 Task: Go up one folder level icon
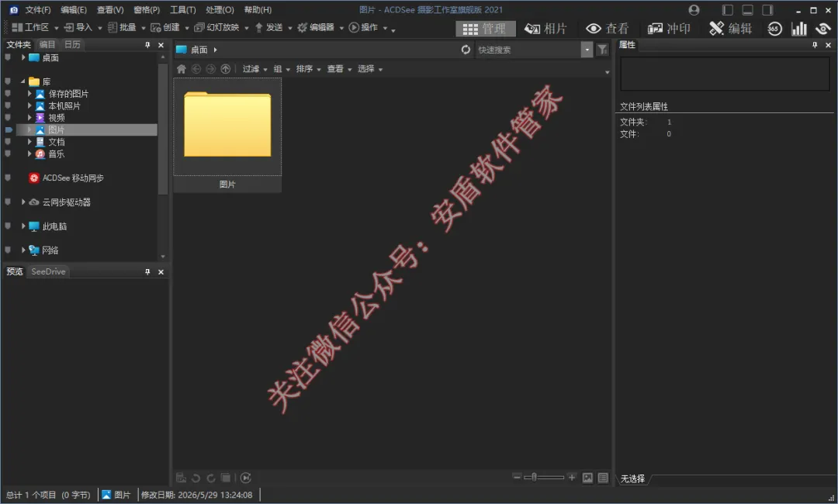pos(226,69)
